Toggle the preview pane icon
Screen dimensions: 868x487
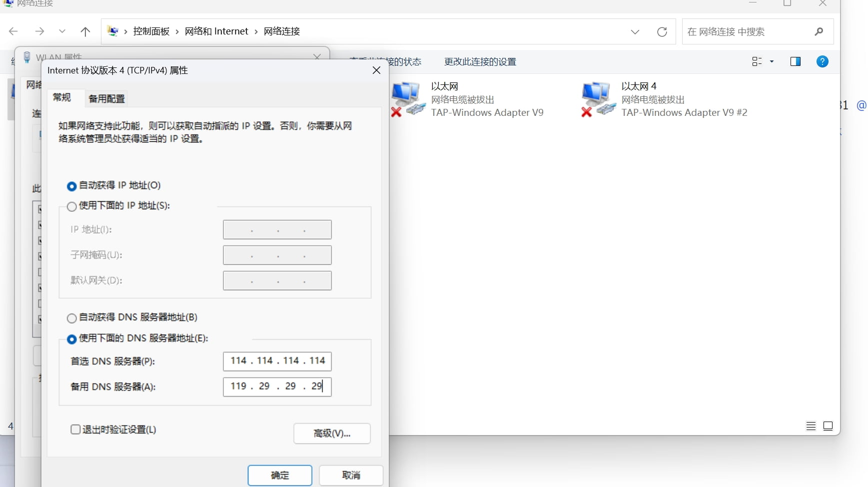[x=795, y=61]
